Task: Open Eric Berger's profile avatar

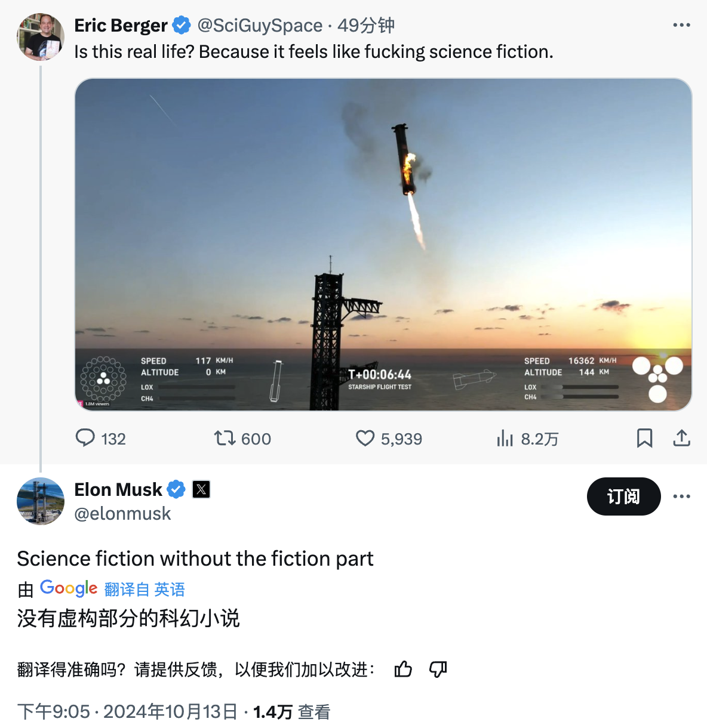Action: point(41,37)
